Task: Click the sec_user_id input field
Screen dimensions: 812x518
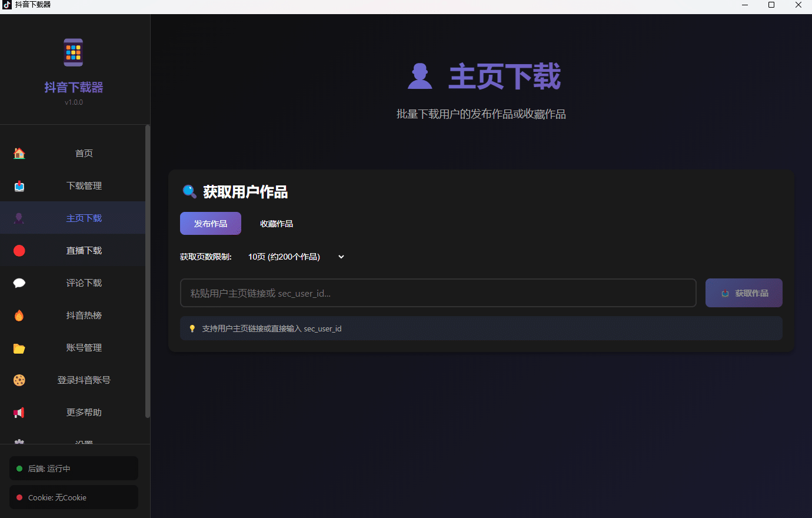Action: point(438,293)
